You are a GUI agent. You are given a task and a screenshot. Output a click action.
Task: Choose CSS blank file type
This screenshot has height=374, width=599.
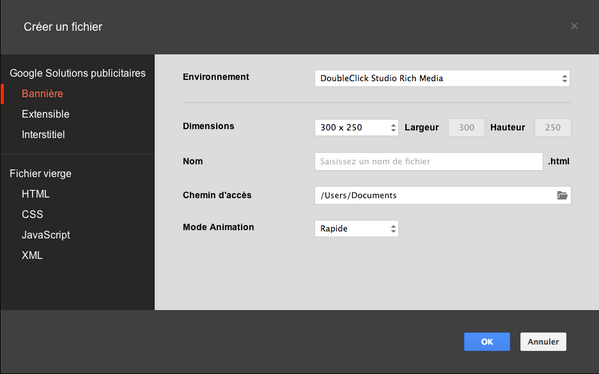click(x=32, y=214)
